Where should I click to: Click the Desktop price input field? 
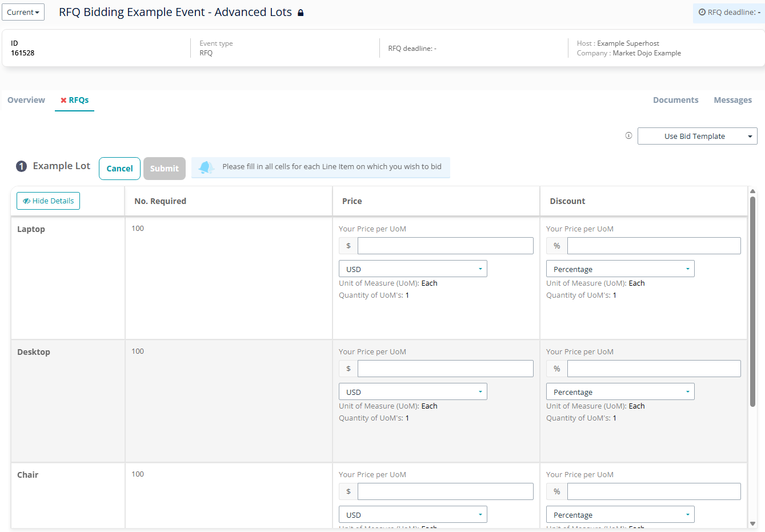click(446, 369)
